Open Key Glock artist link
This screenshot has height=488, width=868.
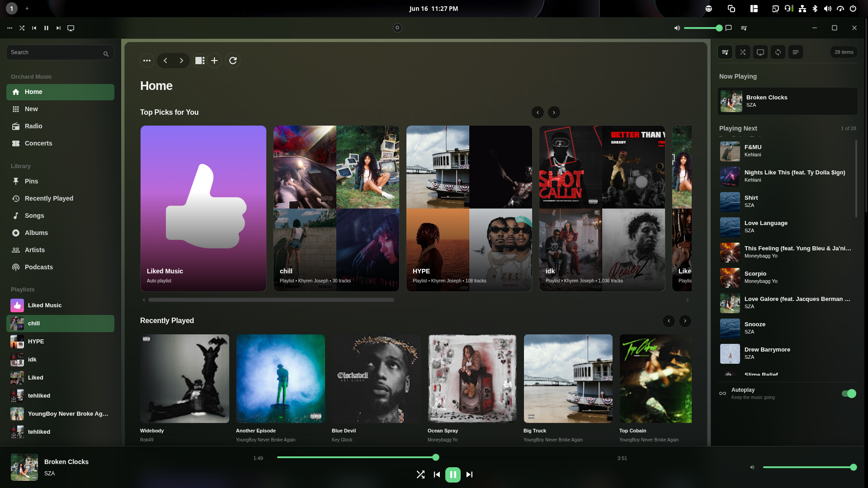[x=342, y=440]
